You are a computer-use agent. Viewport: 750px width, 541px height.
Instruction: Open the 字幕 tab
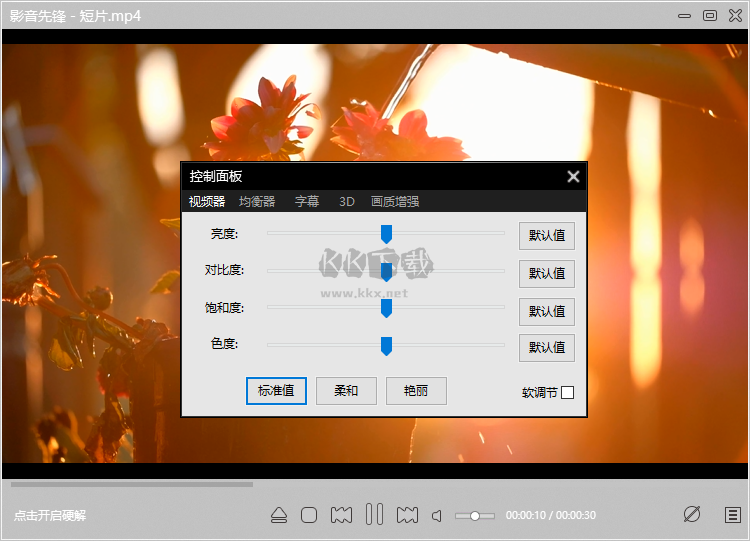[x=307, y=201]
